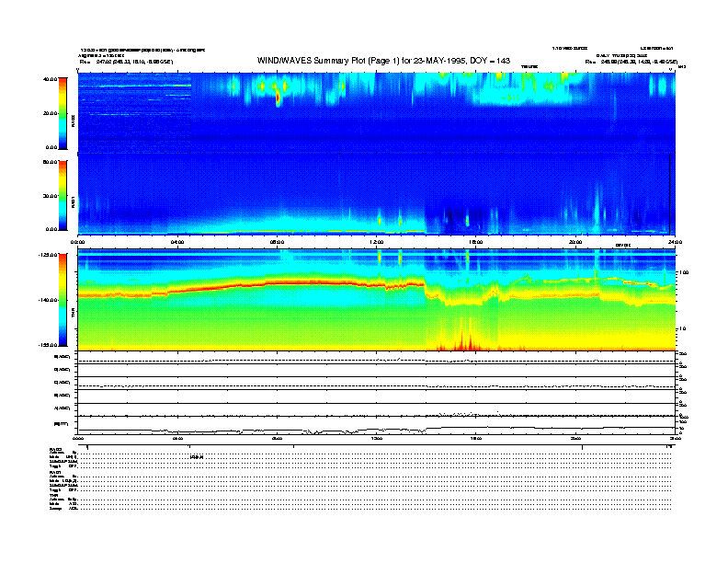Click the bottom magnetic field line strip
Image resolution: width=728 pixels, height=563 pixels.
click(376, 426)
